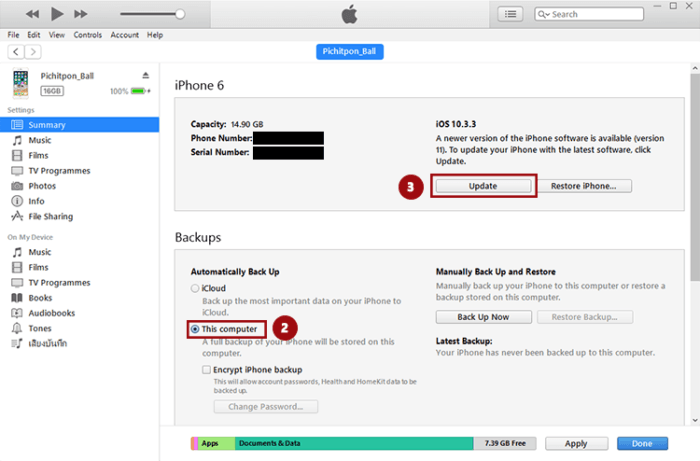Click the iOS 10.3.3 version text
Image resolution: width=700 pixels, height=461 pixels.
(456, 124)
